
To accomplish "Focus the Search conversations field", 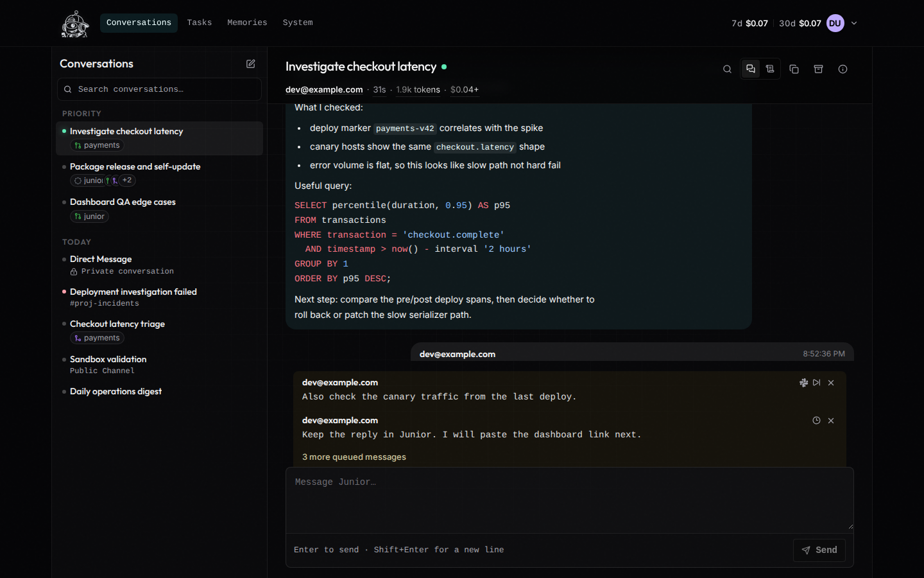I will 159,89.
